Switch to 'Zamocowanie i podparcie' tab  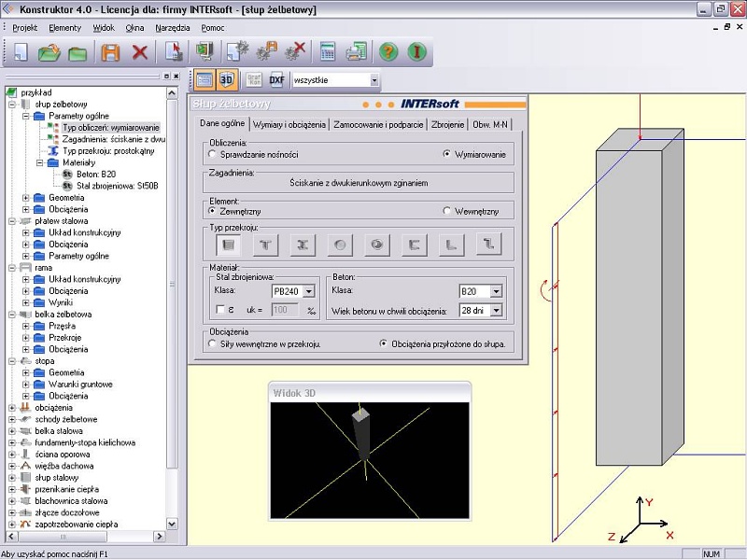pyautogui.click(x=378, y=125)
